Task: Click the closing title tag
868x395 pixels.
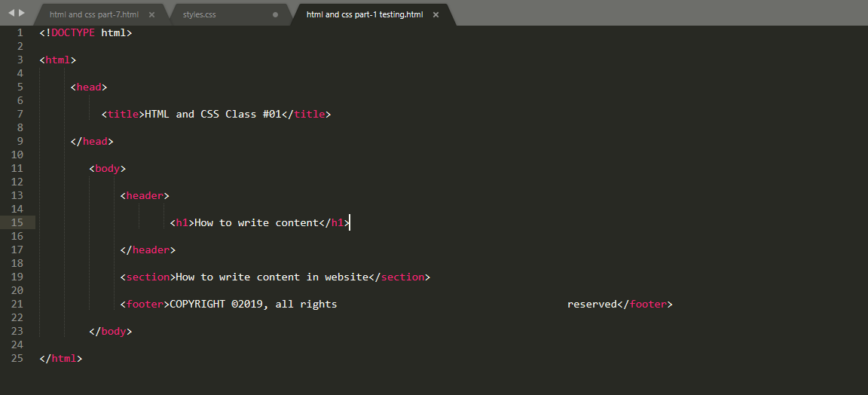Action: pyautogui.click(x=306, y=114)
